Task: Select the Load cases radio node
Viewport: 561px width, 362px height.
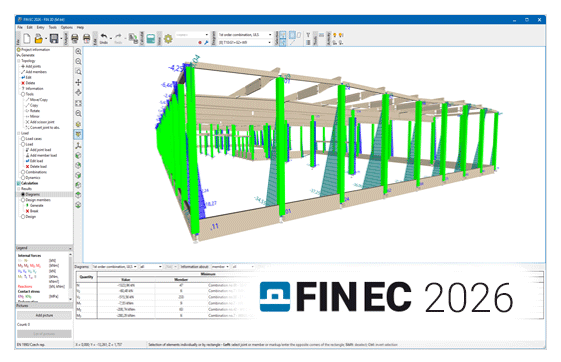Action: click(23, 138)
